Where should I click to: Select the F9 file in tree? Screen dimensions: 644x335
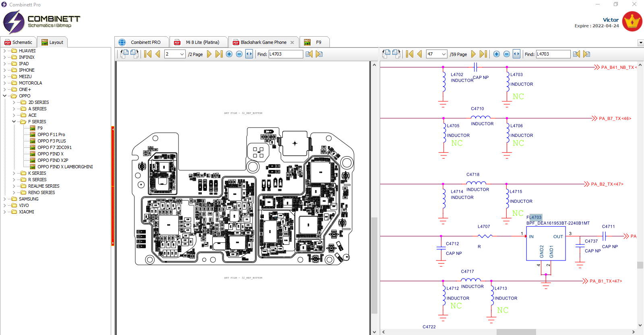(36, 128)
